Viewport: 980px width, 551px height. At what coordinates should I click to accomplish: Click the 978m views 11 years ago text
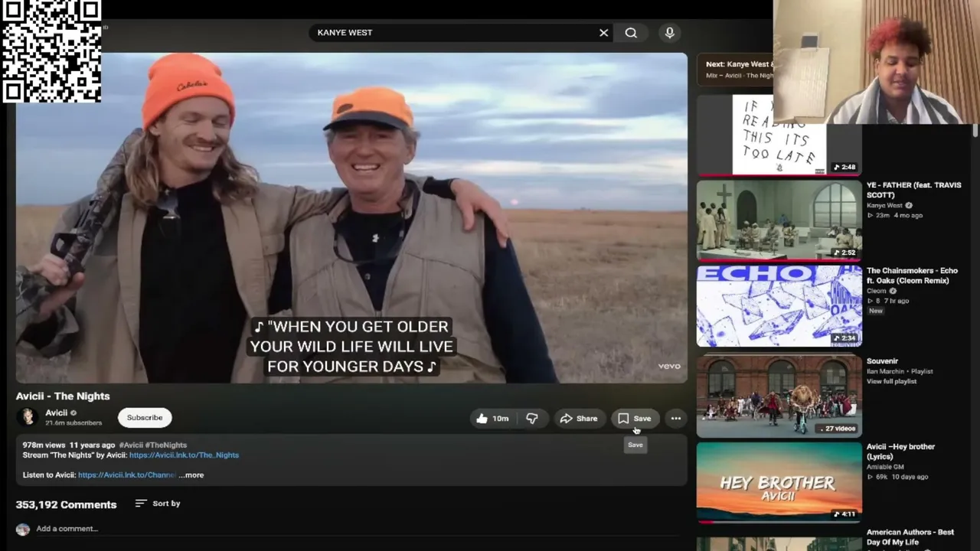coord(69,445)
